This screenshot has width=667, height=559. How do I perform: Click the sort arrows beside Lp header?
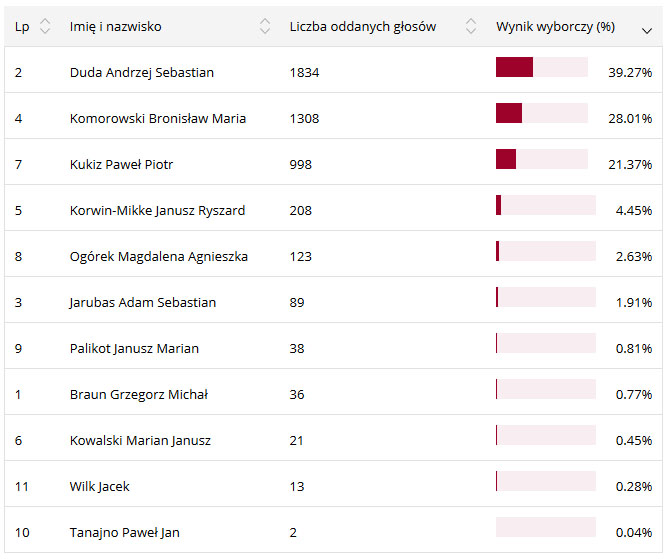coord(44,27)
